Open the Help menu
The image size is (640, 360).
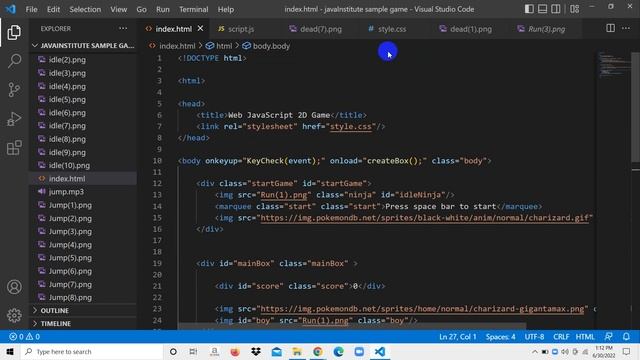point(226,9)
